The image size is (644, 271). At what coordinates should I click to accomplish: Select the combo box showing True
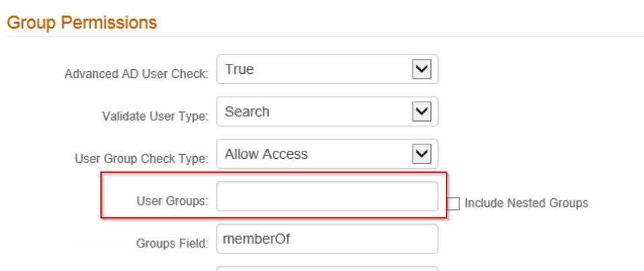point(327,69)
